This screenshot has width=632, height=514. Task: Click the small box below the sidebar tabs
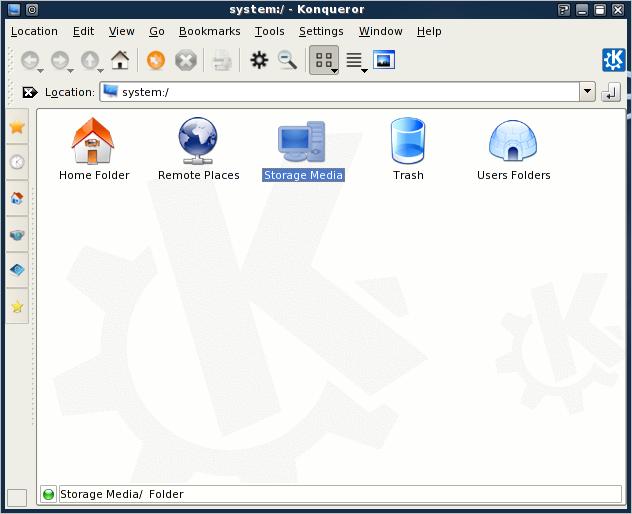click(x=17, y=497)
